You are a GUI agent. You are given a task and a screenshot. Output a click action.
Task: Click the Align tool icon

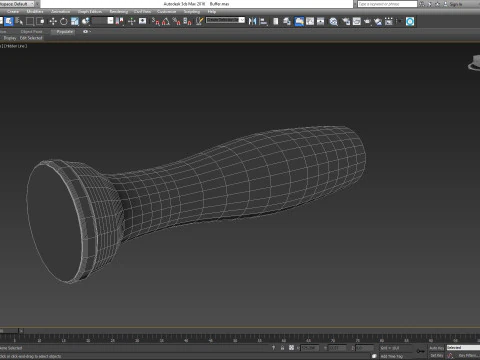point(263,21)
